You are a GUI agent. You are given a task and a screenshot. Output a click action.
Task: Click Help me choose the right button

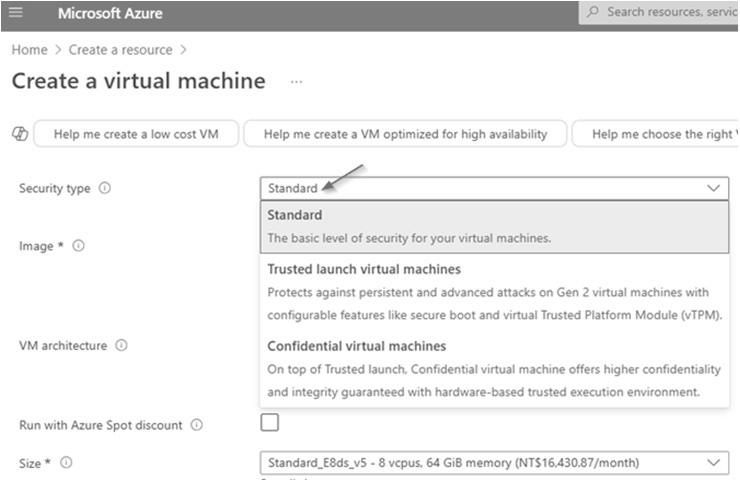[656, 134]
